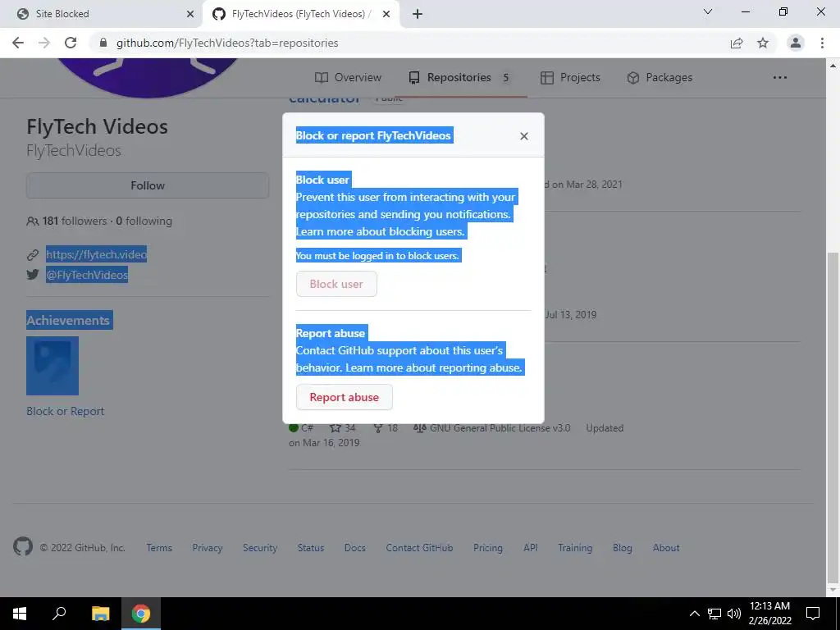Image resolution: width=840 pixels, height=630 pixels.
Task: Open the taskbar clock and date
Action: [769, 614]
